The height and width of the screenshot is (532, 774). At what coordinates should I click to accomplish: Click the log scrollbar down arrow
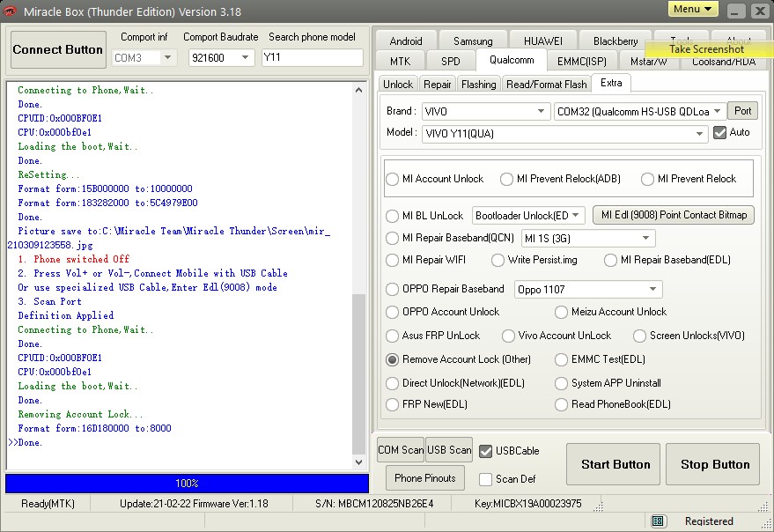(x=359, y=462)
